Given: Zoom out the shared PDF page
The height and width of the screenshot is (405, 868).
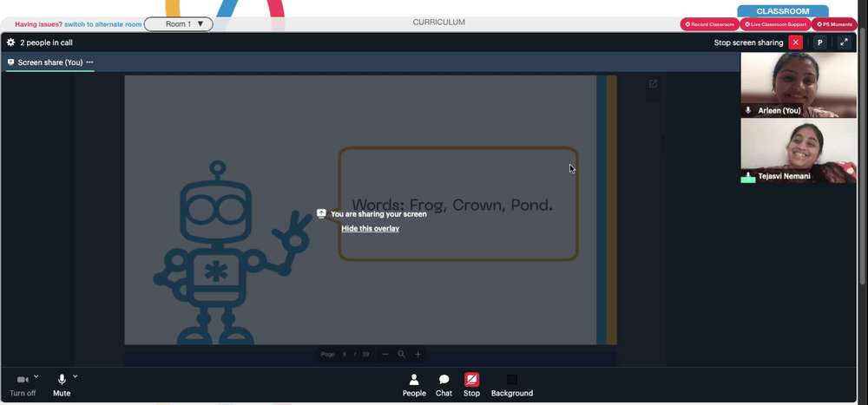Looking at the screenshot, I should click(x=385, y=354).
